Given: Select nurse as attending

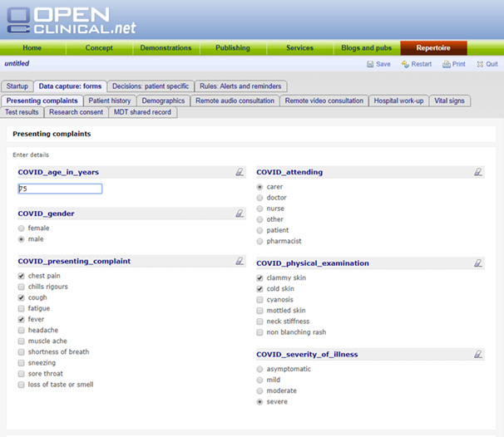Looking at the screenshot, I should coord(259,209).
